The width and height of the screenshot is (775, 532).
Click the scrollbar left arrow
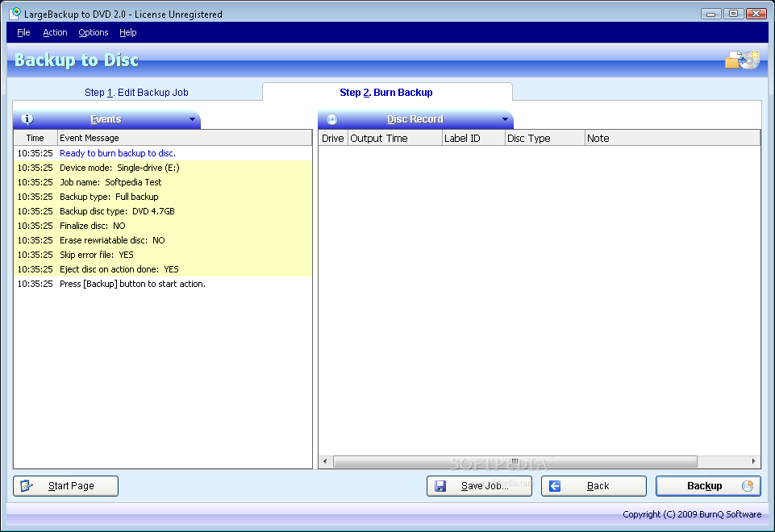325,461
